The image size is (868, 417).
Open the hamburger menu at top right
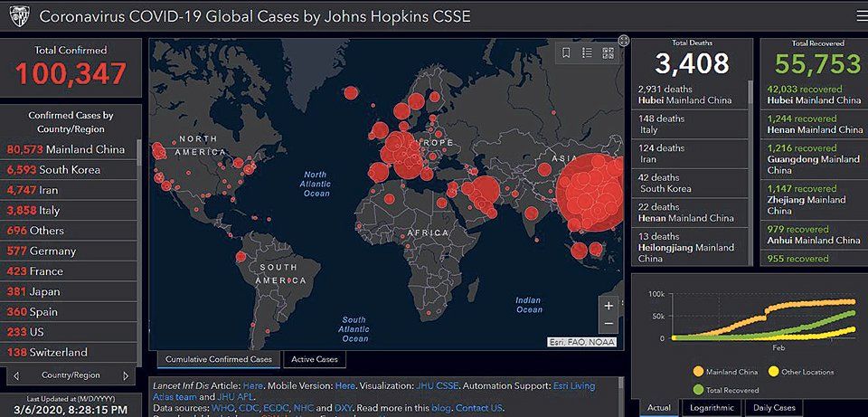862,16
